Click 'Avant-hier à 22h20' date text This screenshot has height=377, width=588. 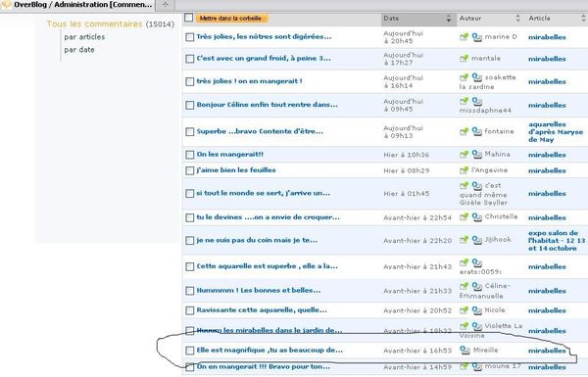[417, 240]
